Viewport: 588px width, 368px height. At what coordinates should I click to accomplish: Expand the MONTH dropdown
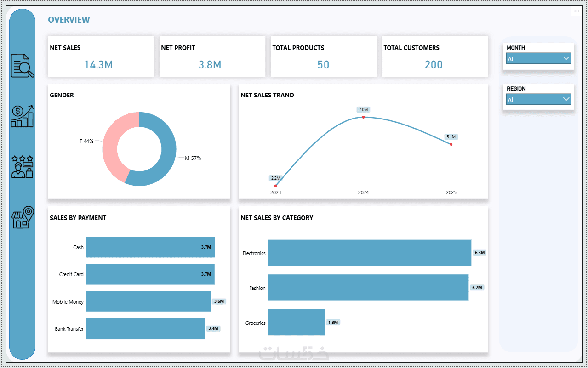(538, 59)
